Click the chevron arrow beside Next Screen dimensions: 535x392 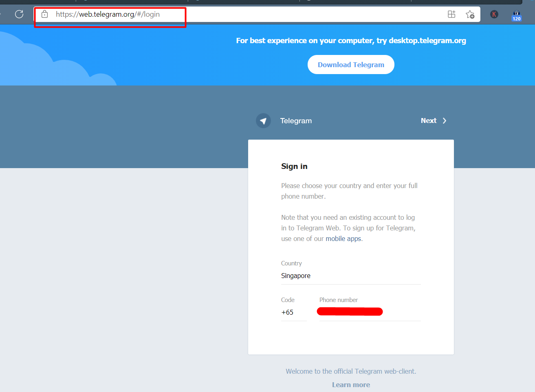[x=445, y=120]
